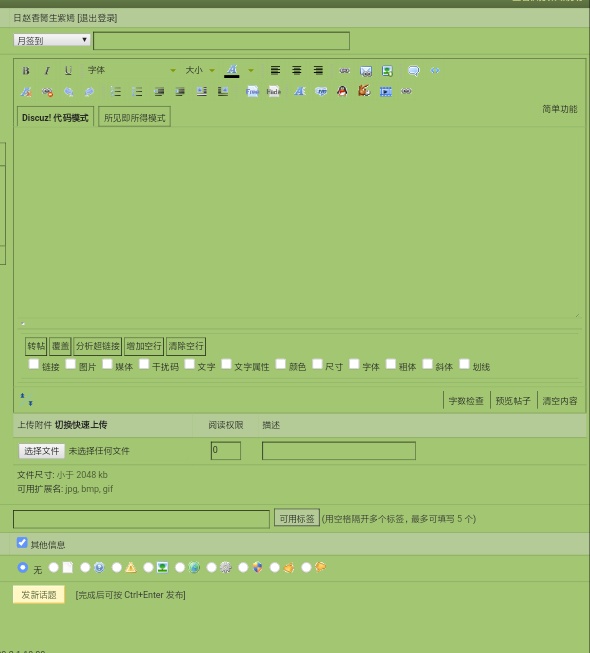Image resolution: width=590 pixels, height=653 pixels.
Task: Click the 选择文件 file chooser button
Action: point(42,451)
